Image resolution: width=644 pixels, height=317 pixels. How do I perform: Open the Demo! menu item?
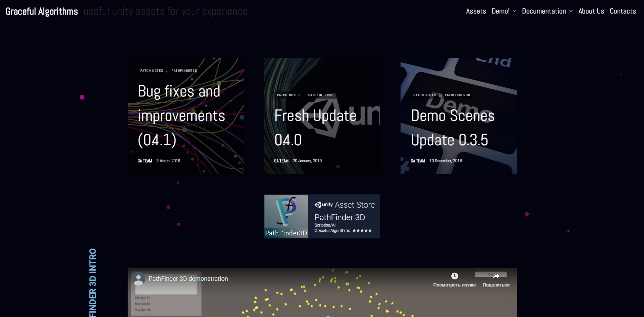500,11
